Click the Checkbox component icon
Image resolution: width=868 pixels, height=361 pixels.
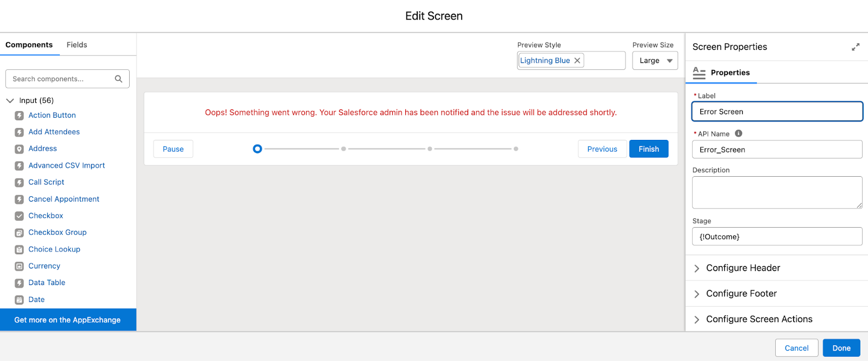coord(20,216)
